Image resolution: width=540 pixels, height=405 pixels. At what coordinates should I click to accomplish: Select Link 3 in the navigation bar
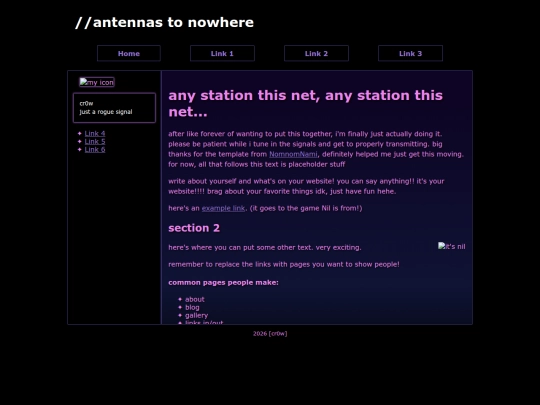[410, 53]
